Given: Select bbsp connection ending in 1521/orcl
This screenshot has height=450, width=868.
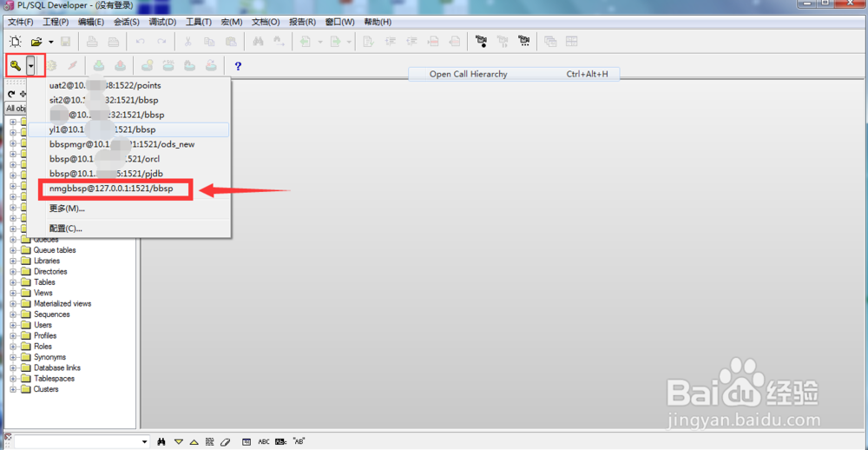Looking at the screenshot, I should coord(129,159).
